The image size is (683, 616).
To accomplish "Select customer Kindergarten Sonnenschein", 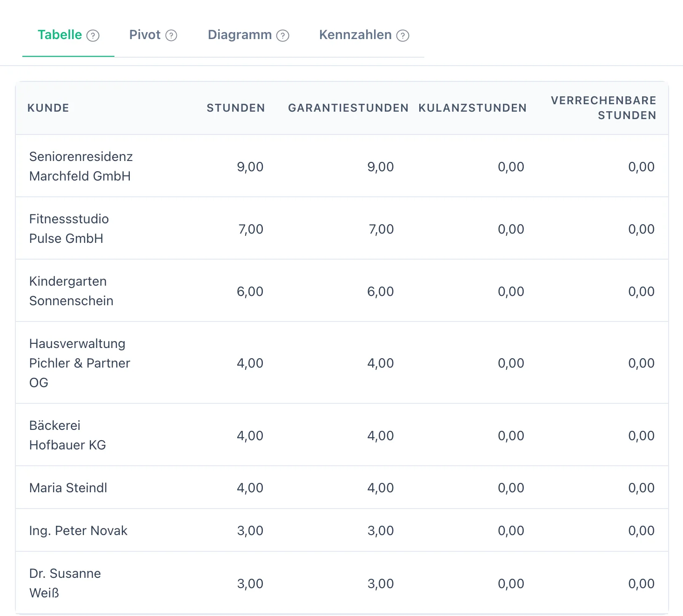I will point(71,291).
